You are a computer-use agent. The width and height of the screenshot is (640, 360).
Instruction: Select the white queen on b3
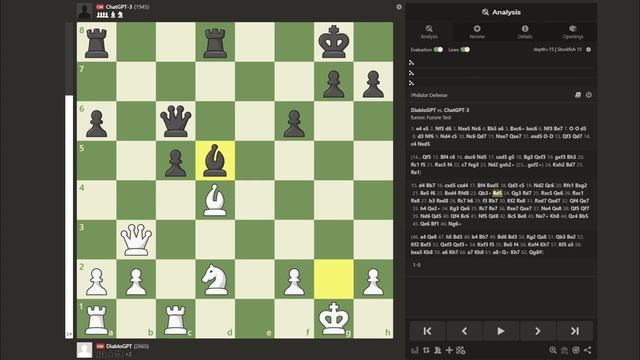pos(136,240)
